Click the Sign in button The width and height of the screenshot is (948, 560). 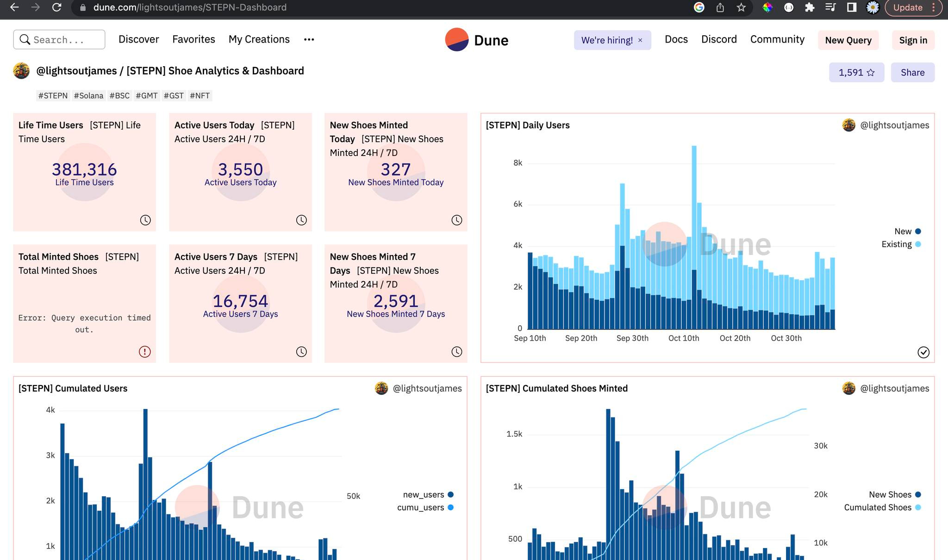click(913, 40)
